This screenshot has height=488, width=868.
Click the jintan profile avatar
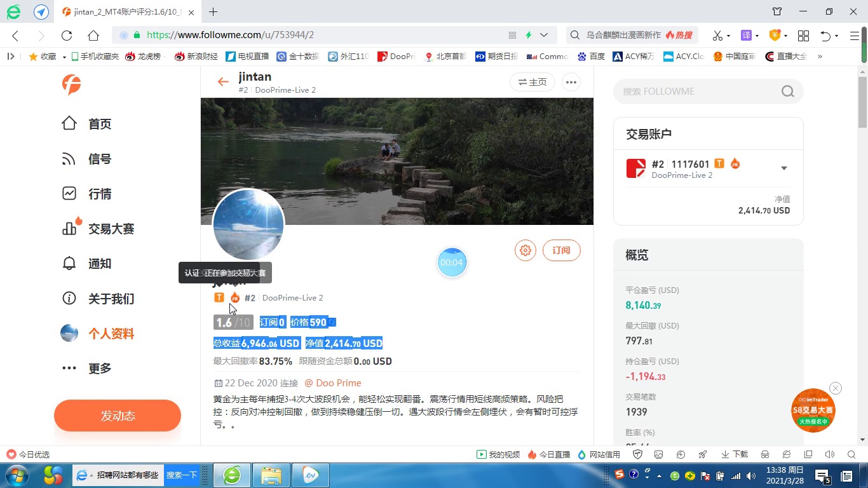coord(248,224)
